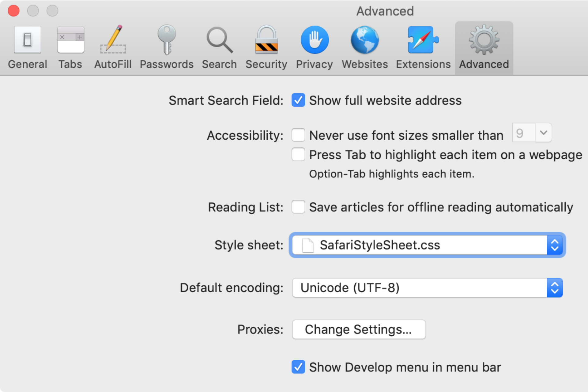Click the Change Settings... proxies button
Image resolution: width=588 pixels, height=392 pixels.
tap(359, 330)
